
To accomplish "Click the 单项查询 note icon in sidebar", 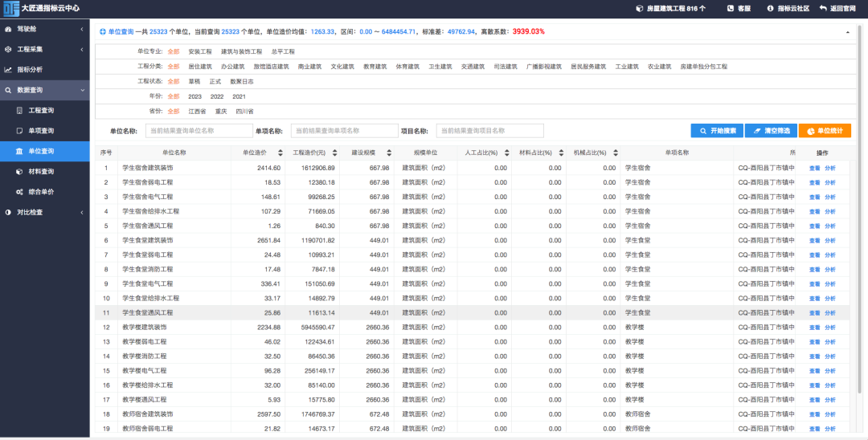I will click(x=19, y=131).
